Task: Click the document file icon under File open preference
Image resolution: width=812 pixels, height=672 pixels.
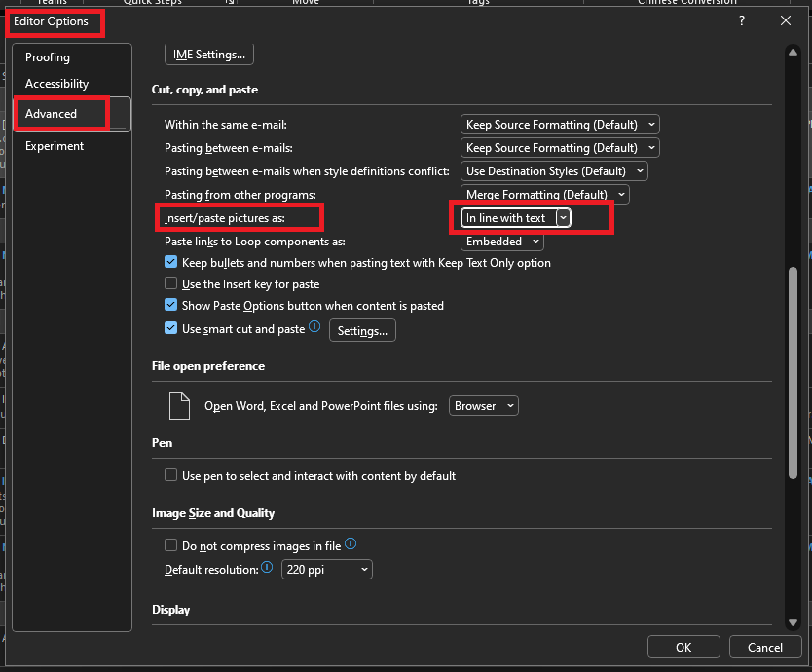Action: pos(179,406)
